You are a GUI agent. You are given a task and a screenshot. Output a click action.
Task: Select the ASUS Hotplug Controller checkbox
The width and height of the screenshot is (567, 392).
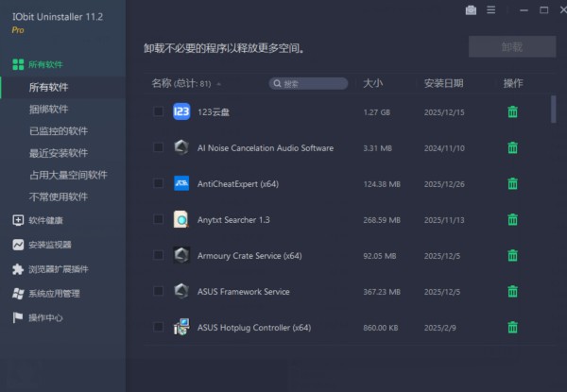click(158, 328)
